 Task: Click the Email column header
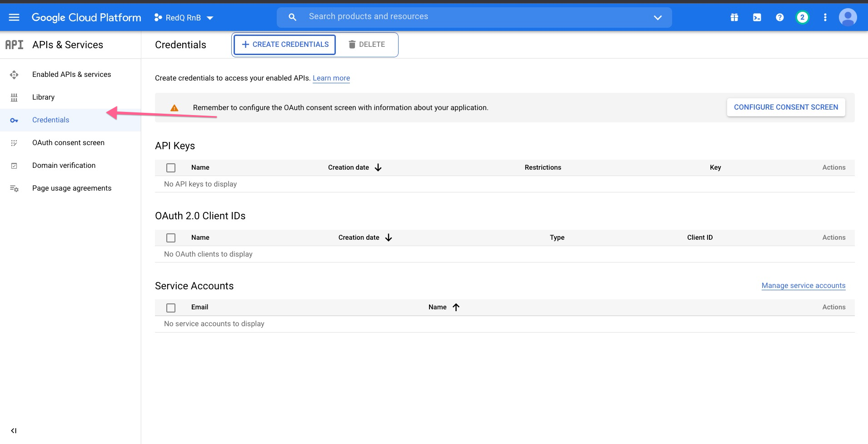point(200,307)
